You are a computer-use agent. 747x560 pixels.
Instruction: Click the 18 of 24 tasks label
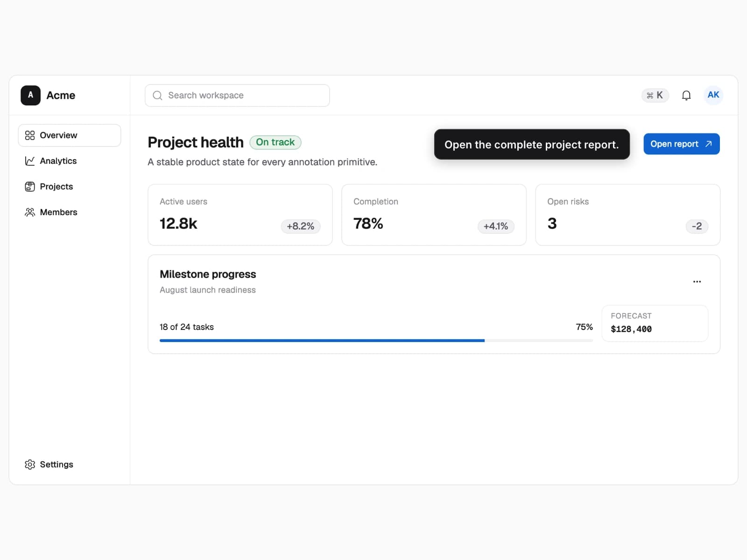click(187, 327)
